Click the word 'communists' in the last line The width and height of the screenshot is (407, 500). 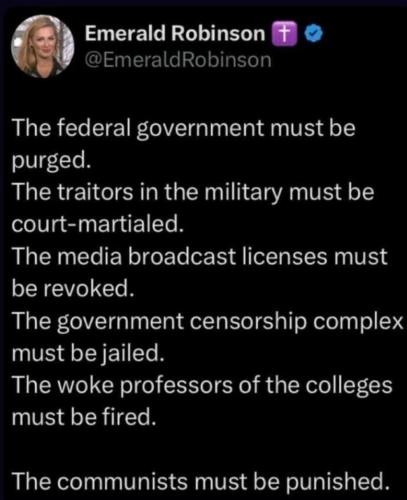click(x=124, y=482)
